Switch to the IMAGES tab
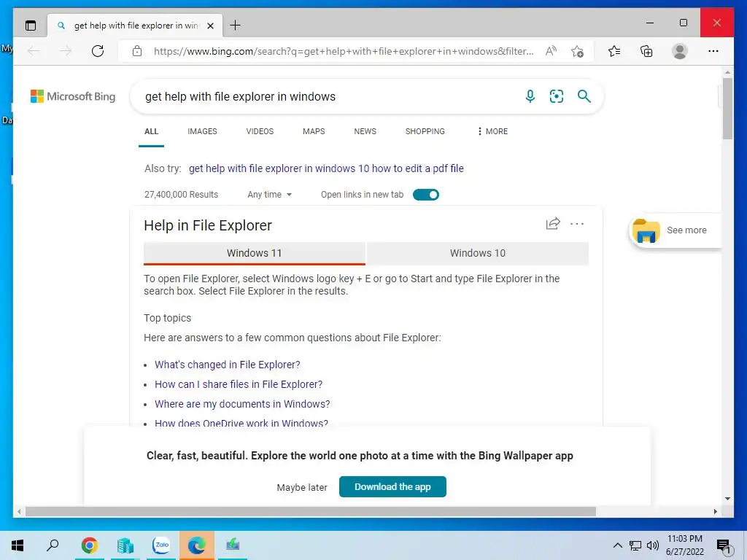 pos(202,131)
